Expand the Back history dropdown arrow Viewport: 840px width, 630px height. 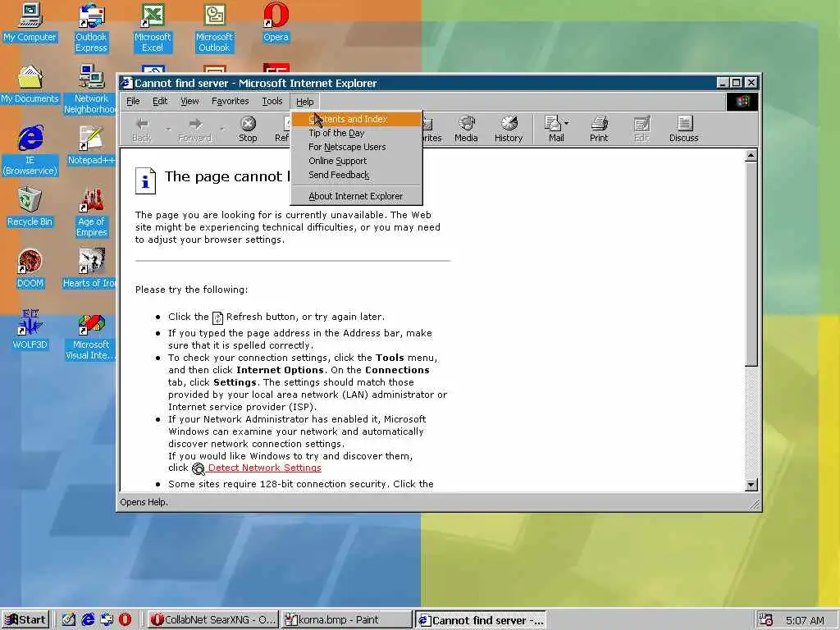point(167,129)
